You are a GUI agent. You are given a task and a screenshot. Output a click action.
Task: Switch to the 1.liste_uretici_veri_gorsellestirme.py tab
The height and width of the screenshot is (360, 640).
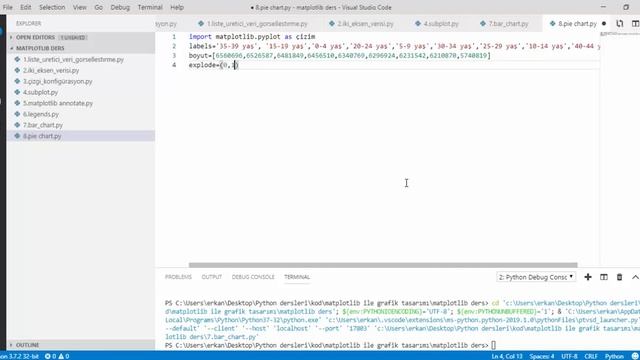tap(253, 24)
